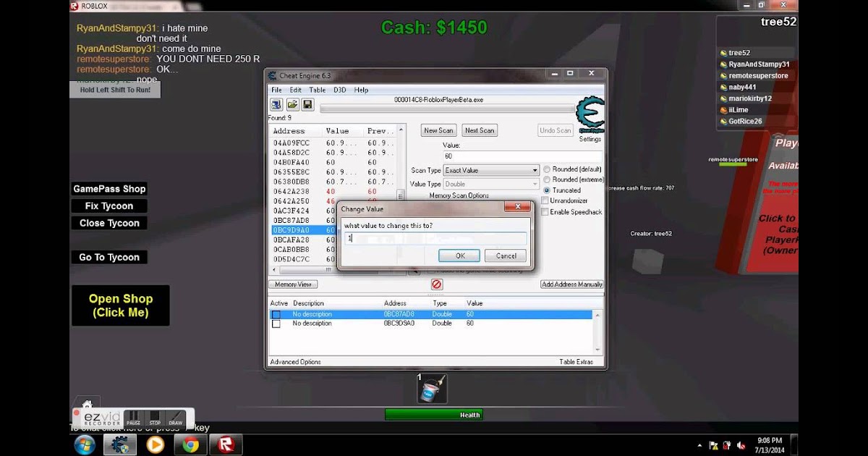The width and height of the screenshot is (868, 456).
Task: Click the Next Scan button
Action: pyautogui.click(x=480, y=130)
